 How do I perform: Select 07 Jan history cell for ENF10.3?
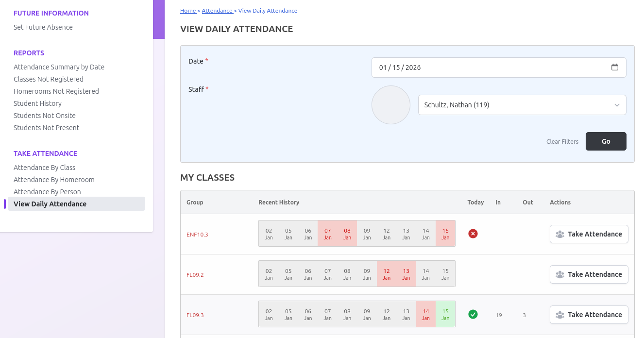coord(327,234)
